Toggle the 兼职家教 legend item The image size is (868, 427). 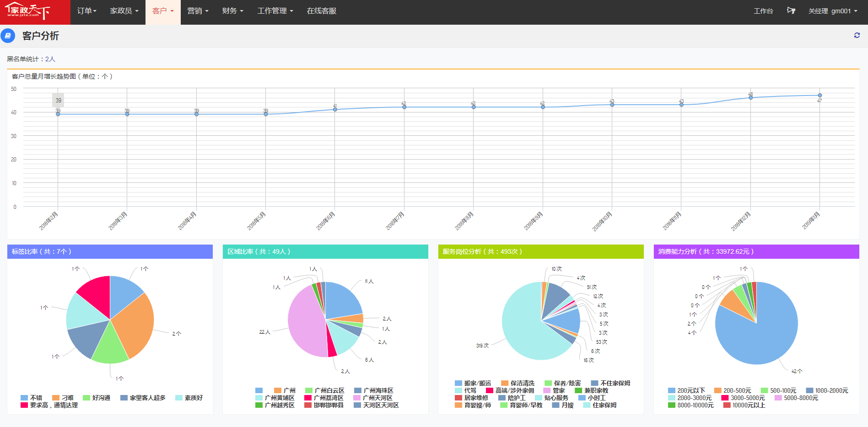[x=592, y=390]
